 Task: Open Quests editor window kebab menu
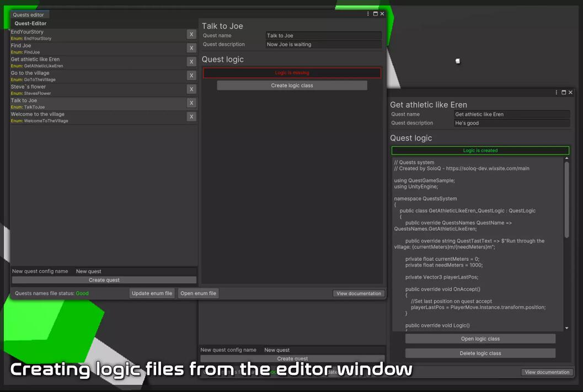click(x=368, y=14)
